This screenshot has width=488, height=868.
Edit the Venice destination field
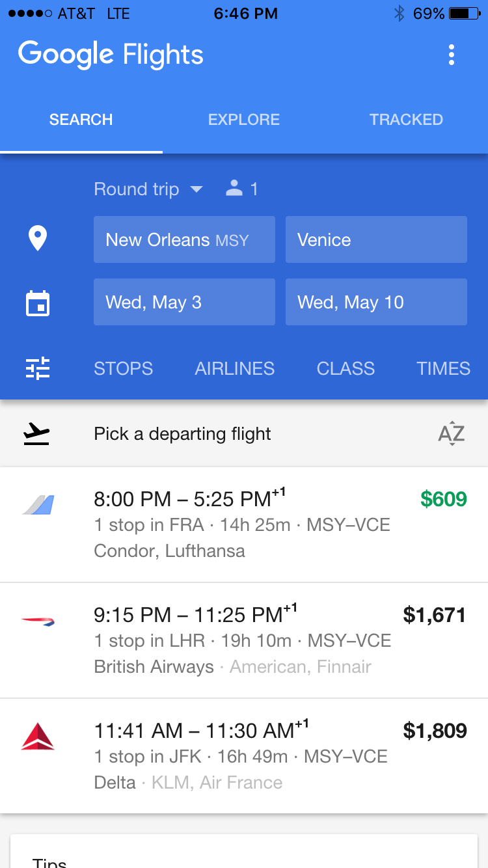coord(376,239)
